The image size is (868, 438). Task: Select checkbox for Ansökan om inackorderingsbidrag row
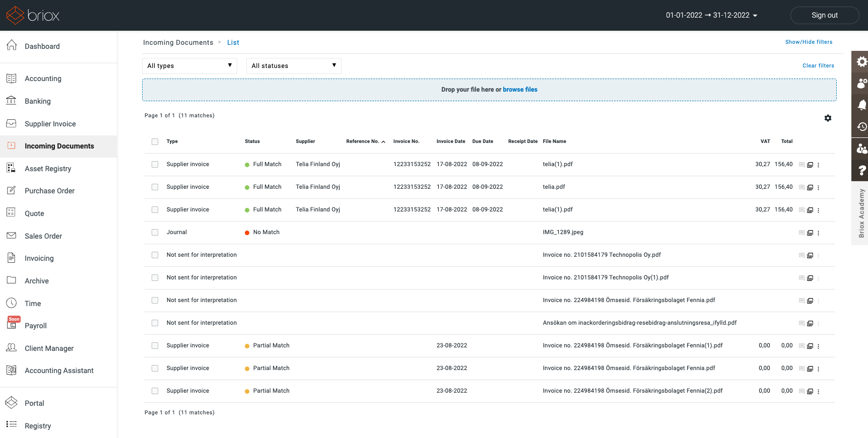tap(155, 323)
